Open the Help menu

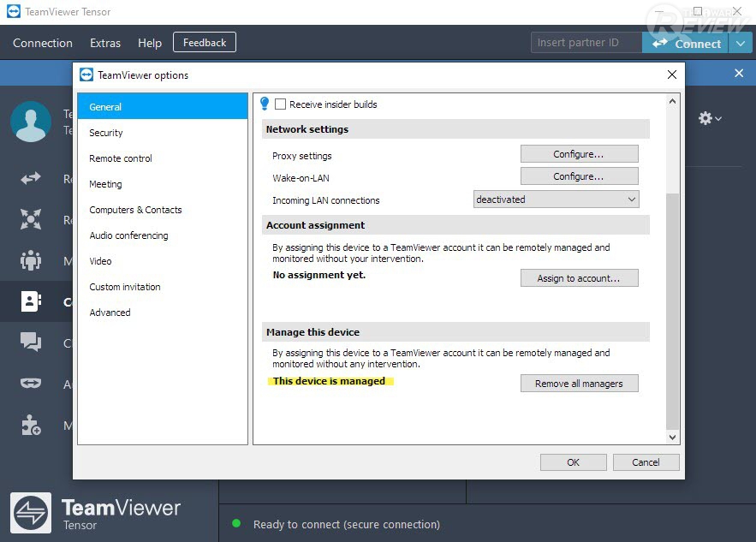coord(150,43)
